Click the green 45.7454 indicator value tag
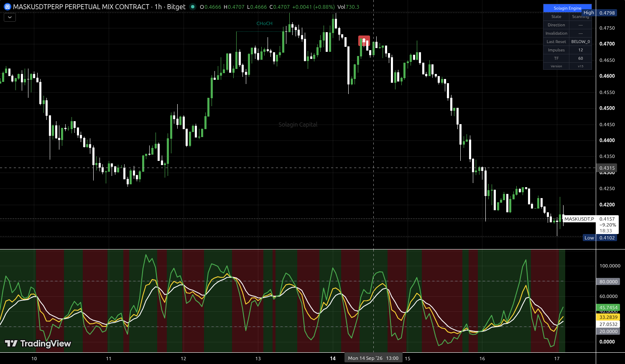Image resolution: width=625 pixels, height=364 pixels. tap(608, 308)
